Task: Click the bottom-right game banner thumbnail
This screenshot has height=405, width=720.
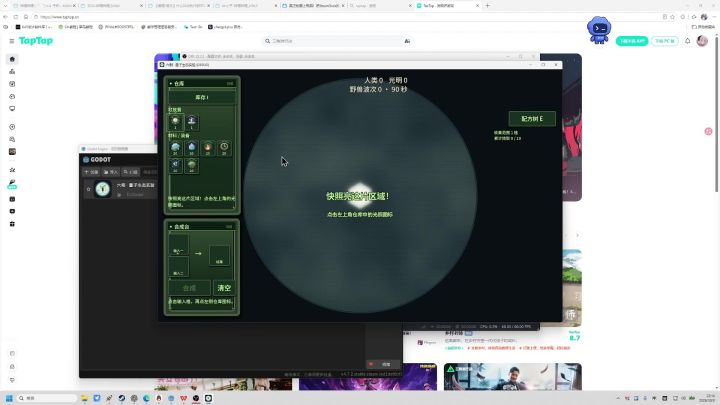Action: (512, 377)
